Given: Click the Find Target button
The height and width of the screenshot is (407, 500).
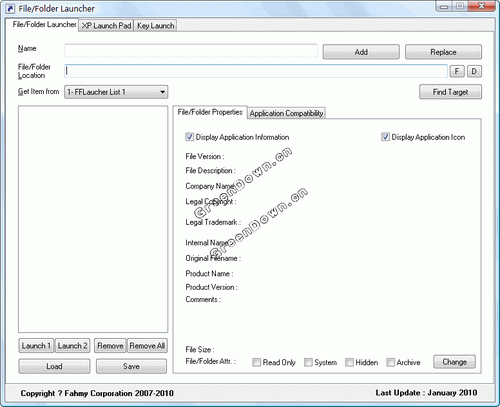Looking at the screenshot, I should [450, 92].
